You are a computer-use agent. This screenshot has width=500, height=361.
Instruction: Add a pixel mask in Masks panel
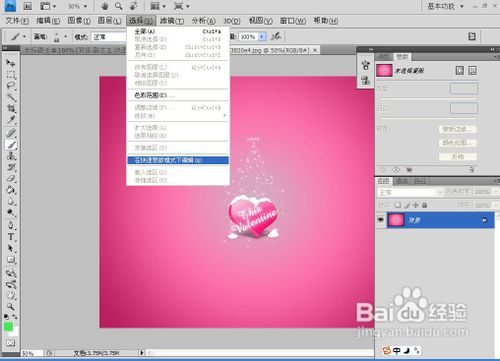tap(460, 70)
